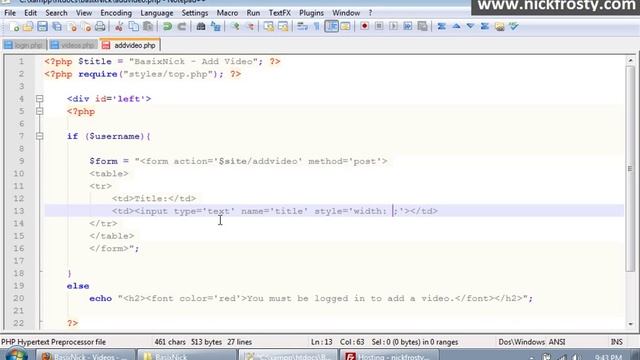The image size is (640, 360).
Task: Open FileZilla Hosting taskbar item
Action: (x=389, y=355)
